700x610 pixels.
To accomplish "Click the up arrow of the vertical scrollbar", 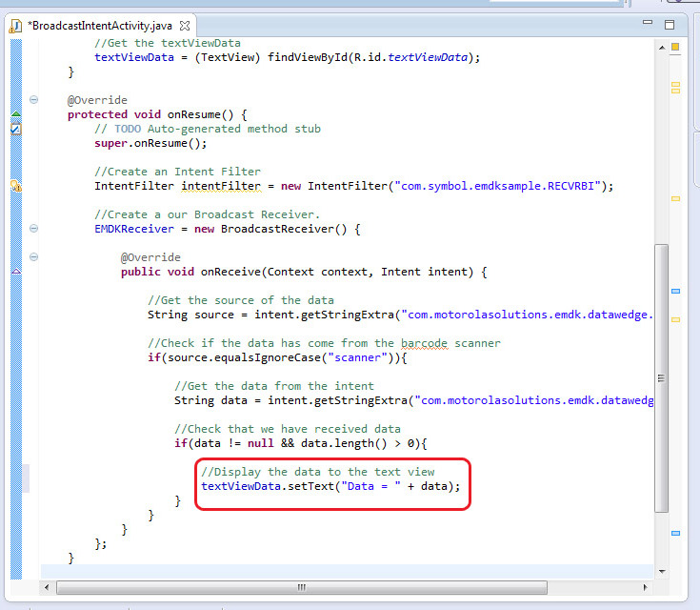I will point(662,46).
